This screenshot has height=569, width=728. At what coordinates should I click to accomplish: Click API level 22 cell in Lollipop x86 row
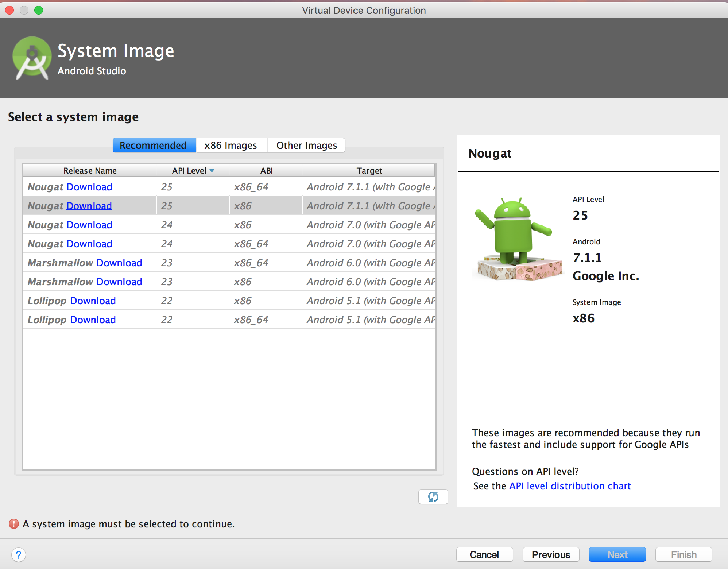(193, 301)
